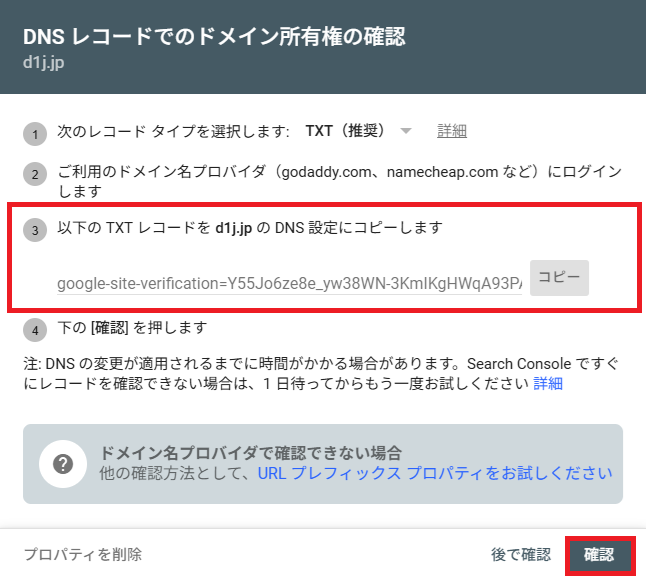Open the 詳細 link next to record type
The width and height of the screenshot is (646, 584).
(x=452, y=131)
